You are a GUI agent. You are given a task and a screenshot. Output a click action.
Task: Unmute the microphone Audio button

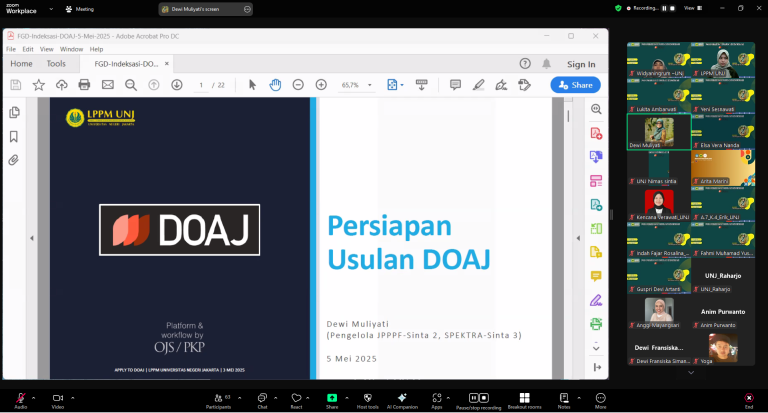(x=20, y=398)
